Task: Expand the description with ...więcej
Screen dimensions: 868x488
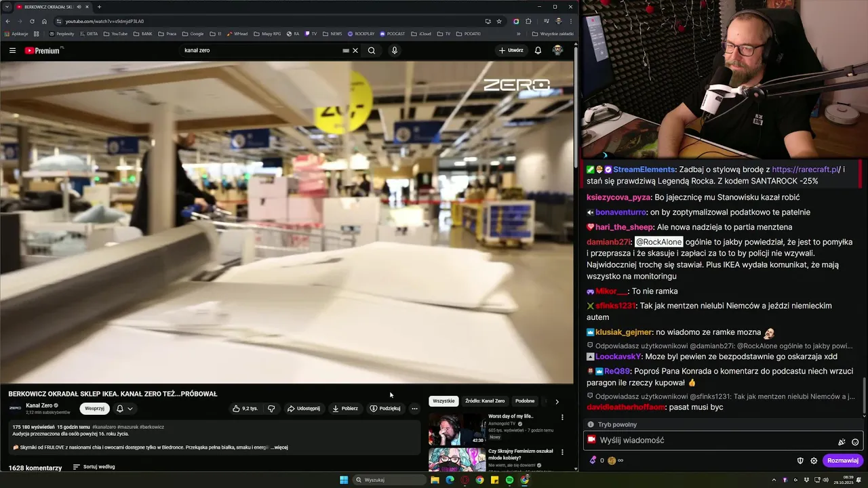Action: pos(279,447)
